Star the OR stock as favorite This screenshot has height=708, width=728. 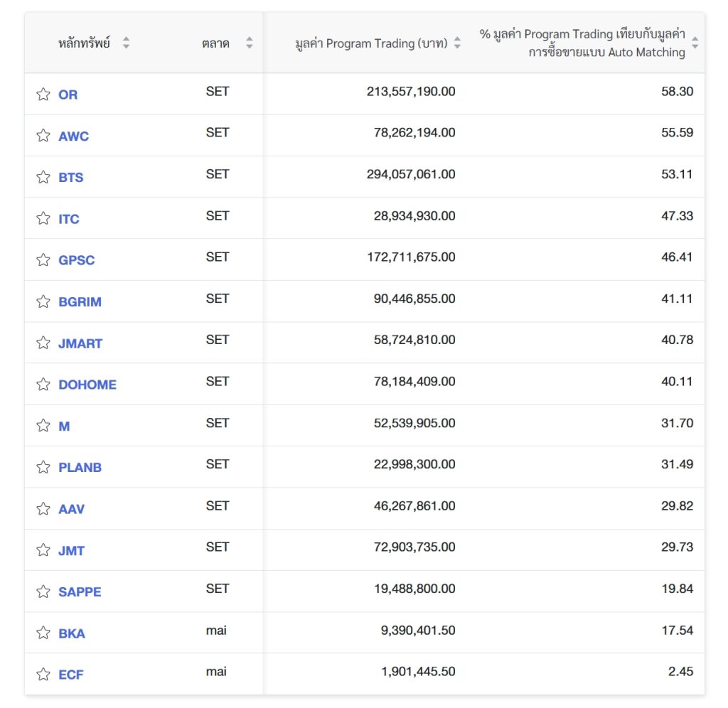pyautogui.click(x=43, y=95)
